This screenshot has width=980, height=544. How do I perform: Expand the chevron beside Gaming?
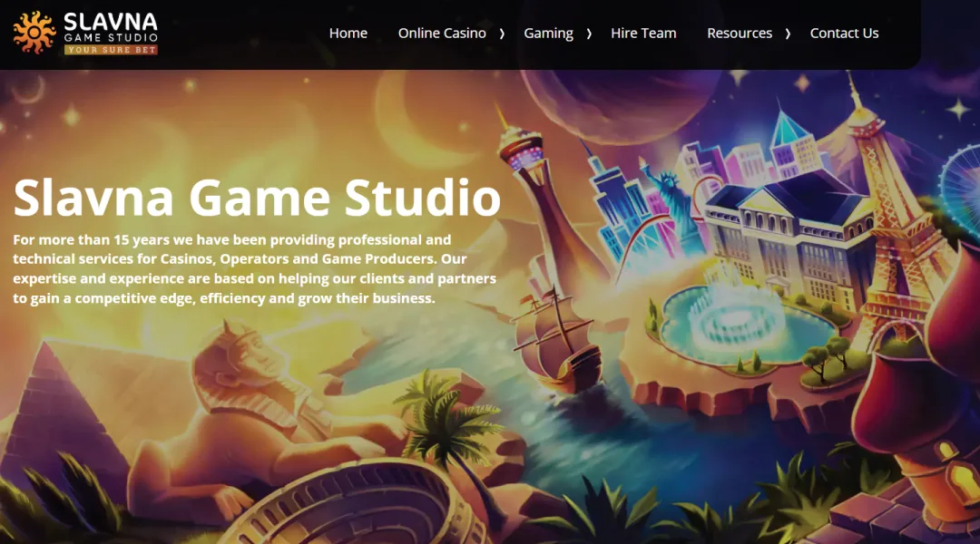pos(589,34)
